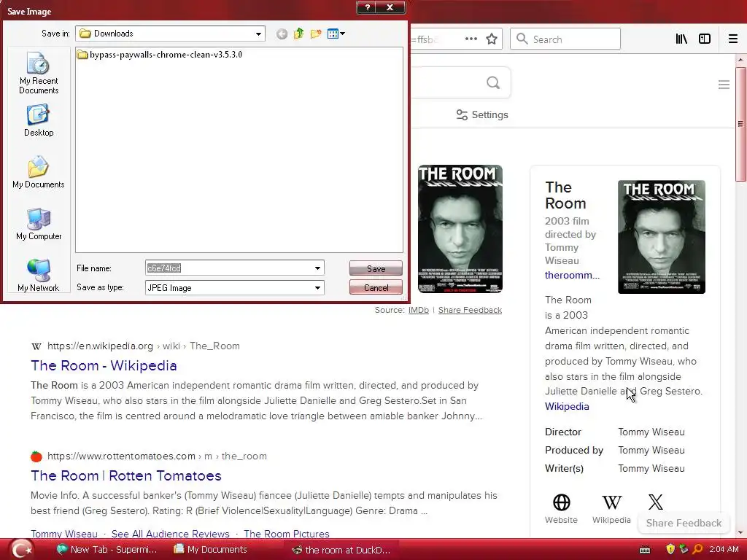
Task: Open the browser page actions three-dot menu
Action: click(471, 39)
